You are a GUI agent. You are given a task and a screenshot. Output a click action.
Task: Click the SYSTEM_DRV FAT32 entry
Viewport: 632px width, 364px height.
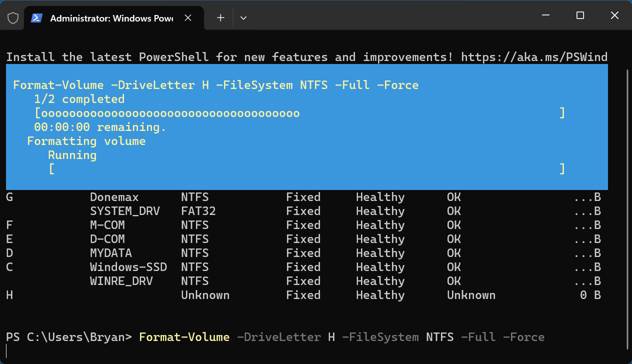pyautogui.click(x=124, y=211)
